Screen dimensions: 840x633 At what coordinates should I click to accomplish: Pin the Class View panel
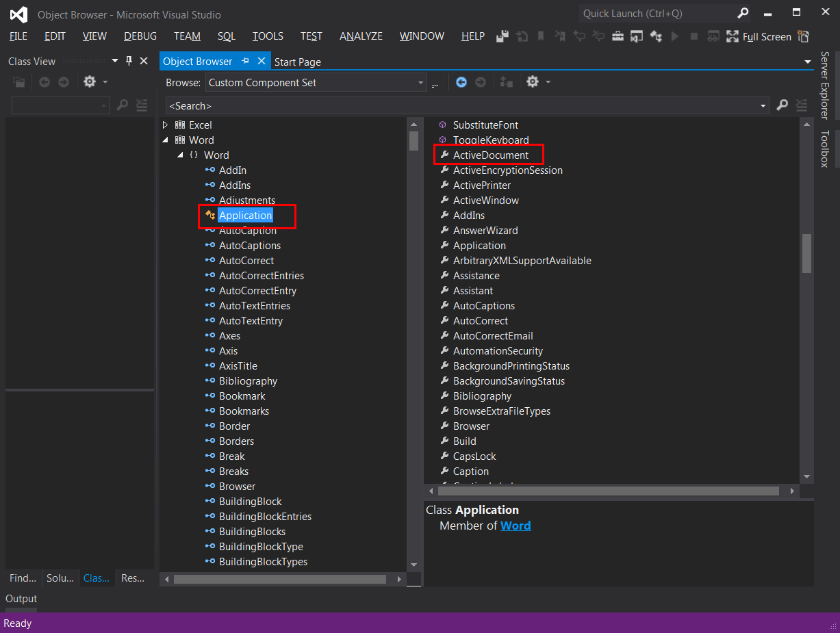pyautogui.click(x=129, y=61)
